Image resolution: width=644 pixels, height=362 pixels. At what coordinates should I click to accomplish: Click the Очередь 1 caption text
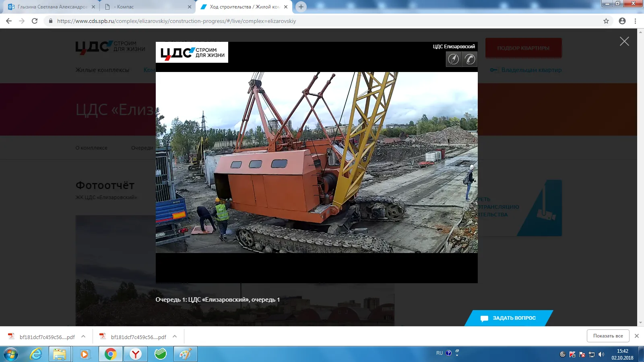tap(218, 300)
